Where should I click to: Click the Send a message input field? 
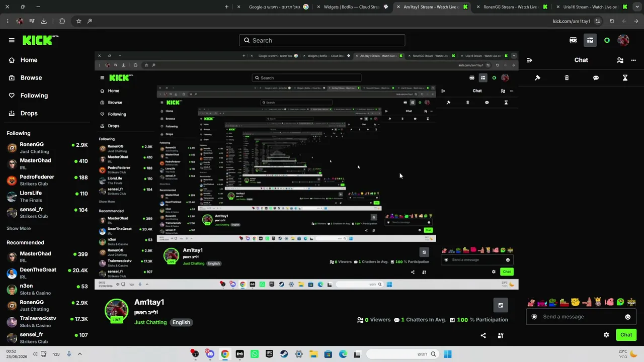click(x=581, y=317)
